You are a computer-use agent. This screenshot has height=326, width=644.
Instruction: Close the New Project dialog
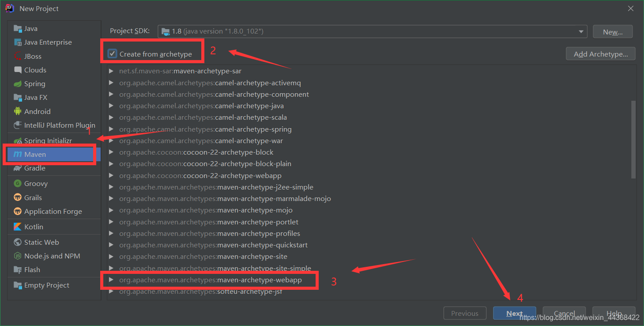click(631, 8)
